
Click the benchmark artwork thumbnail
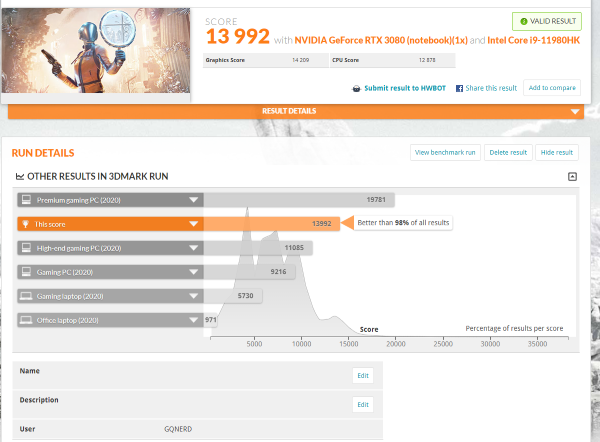(x=96, y=51)
